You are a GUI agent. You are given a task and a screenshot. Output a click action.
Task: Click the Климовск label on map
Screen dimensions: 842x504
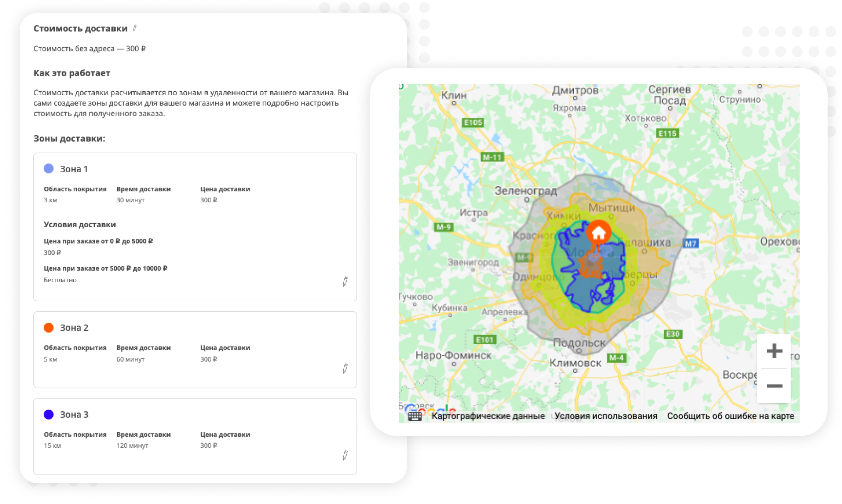click(x=576, y=364)
